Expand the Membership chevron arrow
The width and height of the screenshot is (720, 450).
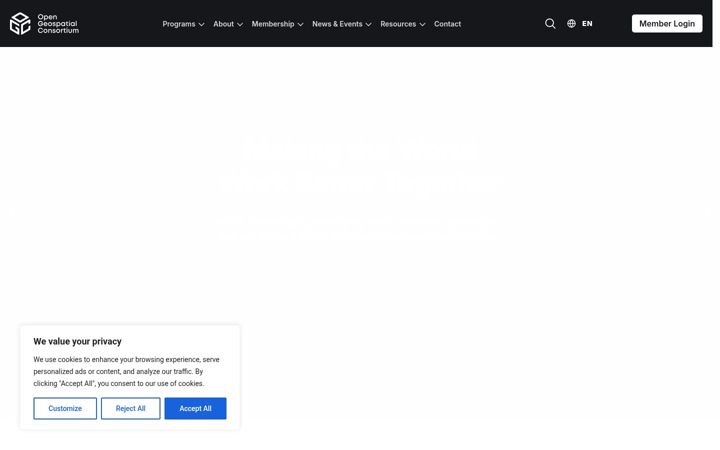[x=300, y=24]
